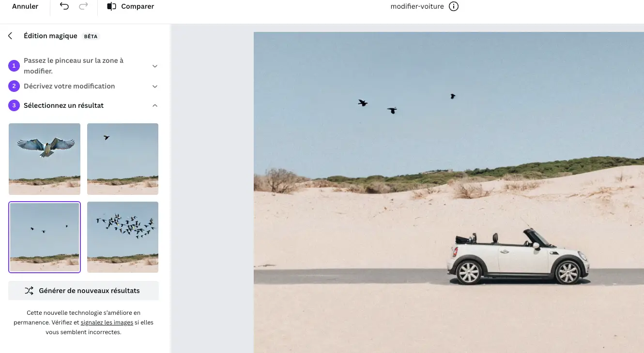The width and height of the screenshot is (644, 353).
Task: Select the three birds result thumbnail
Action: [45, 237]
